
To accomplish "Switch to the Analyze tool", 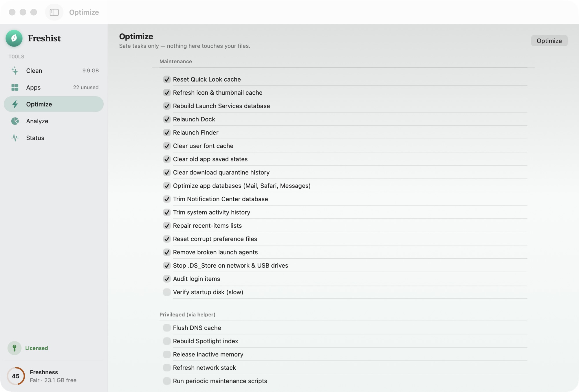I will point(54,121).
